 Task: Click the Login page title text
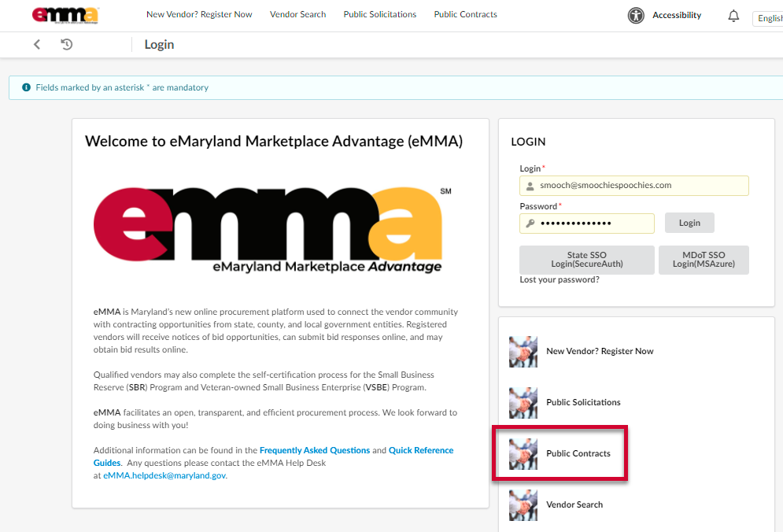[159, 44]
